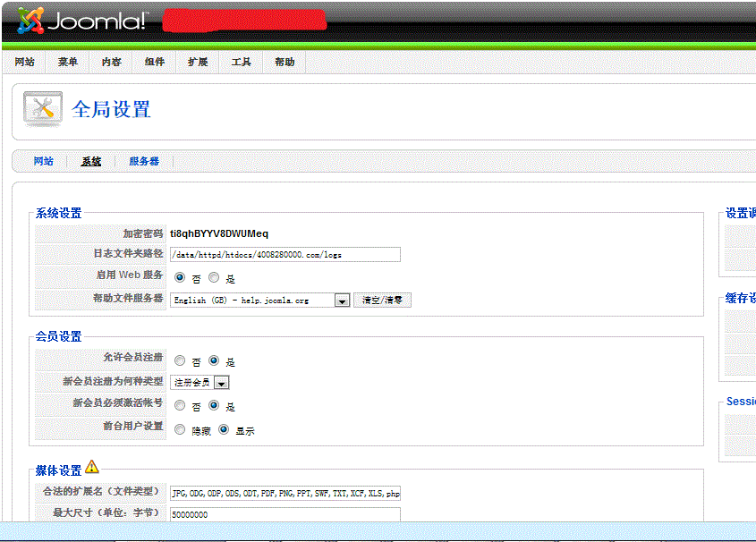Set 允许会员注册 to 是

(214, 360)
